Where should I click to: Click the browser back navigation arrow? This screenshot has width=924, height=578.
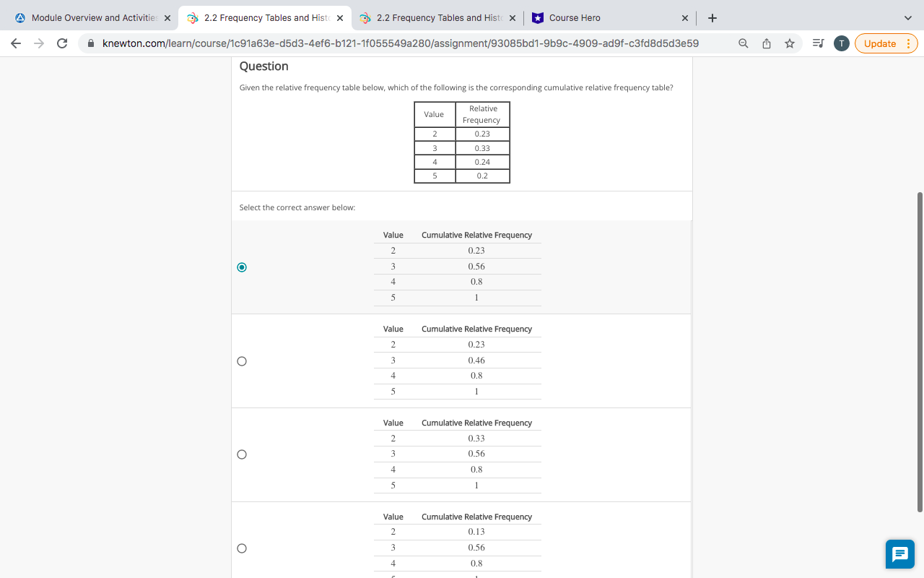pyautogui.click(x=15, y=43)
